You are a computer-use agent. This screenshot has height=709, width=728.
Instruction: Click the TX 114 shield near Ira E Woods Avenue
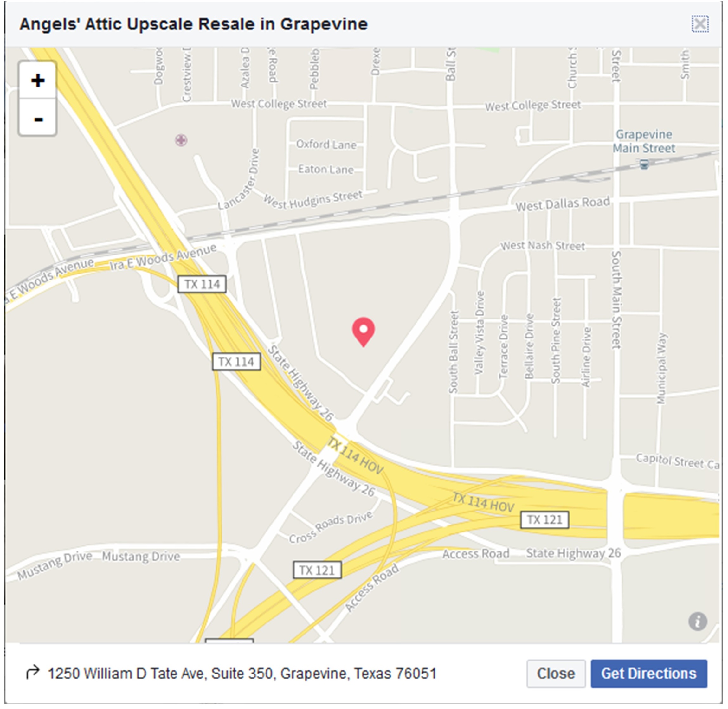202,284
